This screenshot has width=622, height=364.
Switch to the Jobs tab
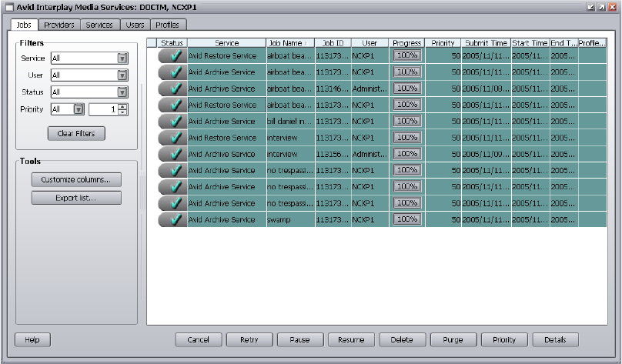(24, 25)
